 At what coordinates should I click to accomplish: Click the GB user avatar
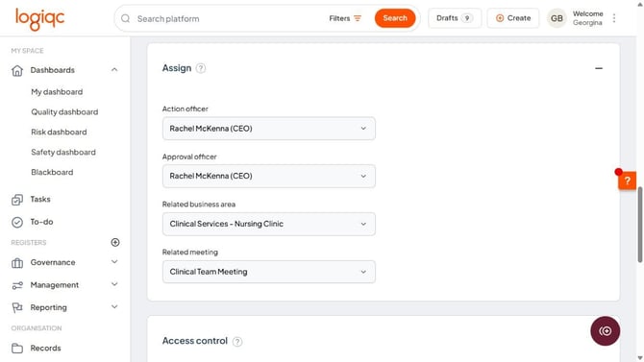click(557, 18)
